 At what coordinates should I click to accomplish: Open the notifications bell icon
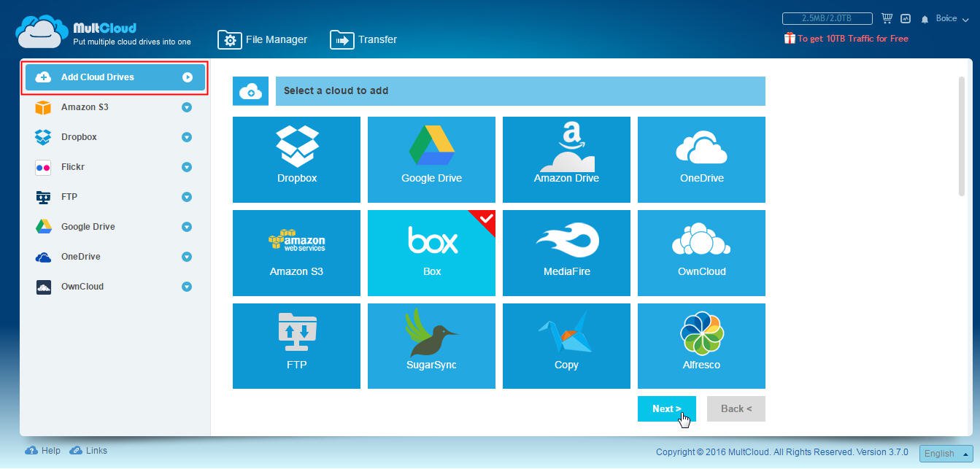[925, 19]
